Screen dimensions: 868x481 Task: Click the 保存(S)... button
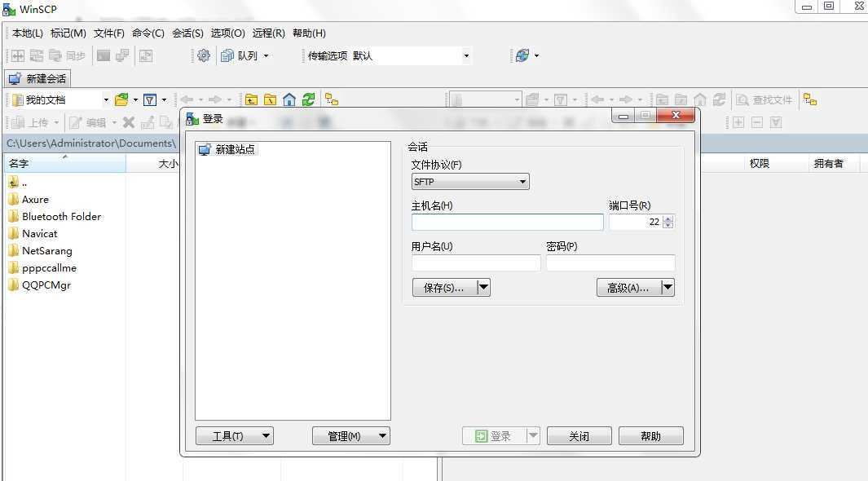[444, 287]
